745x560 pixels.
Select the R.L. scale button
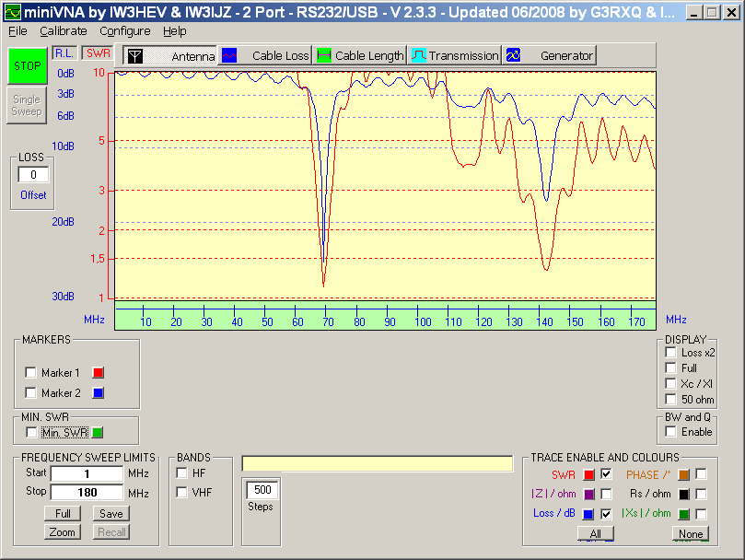click(64, 53)
